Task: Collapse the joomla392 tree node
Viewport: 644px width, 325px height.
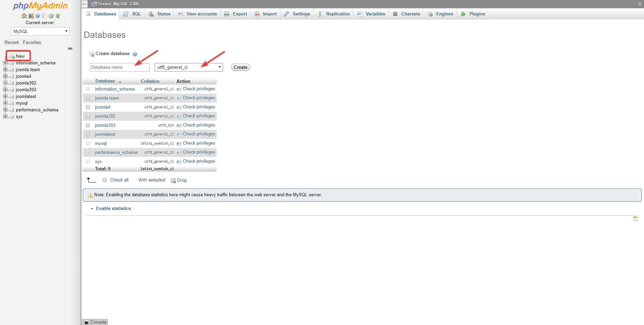Action: [x=5, y=83]
